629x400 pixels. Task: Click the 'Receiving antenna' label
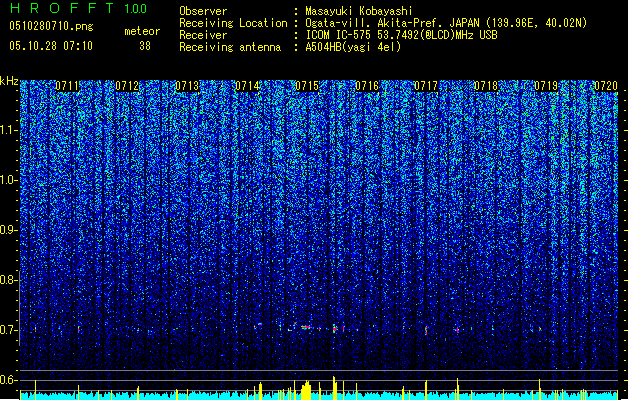click(x=230, y=47)
